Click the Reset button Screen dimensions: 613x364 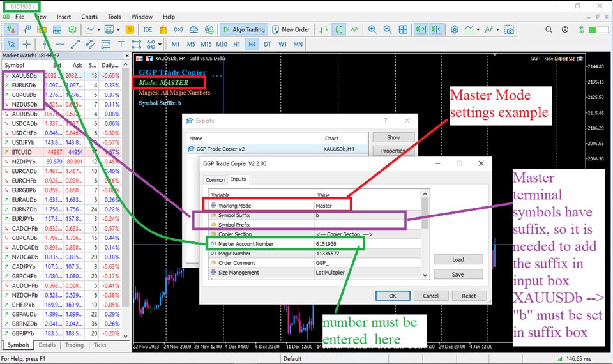pyautogui.click(x=469, y=296)
